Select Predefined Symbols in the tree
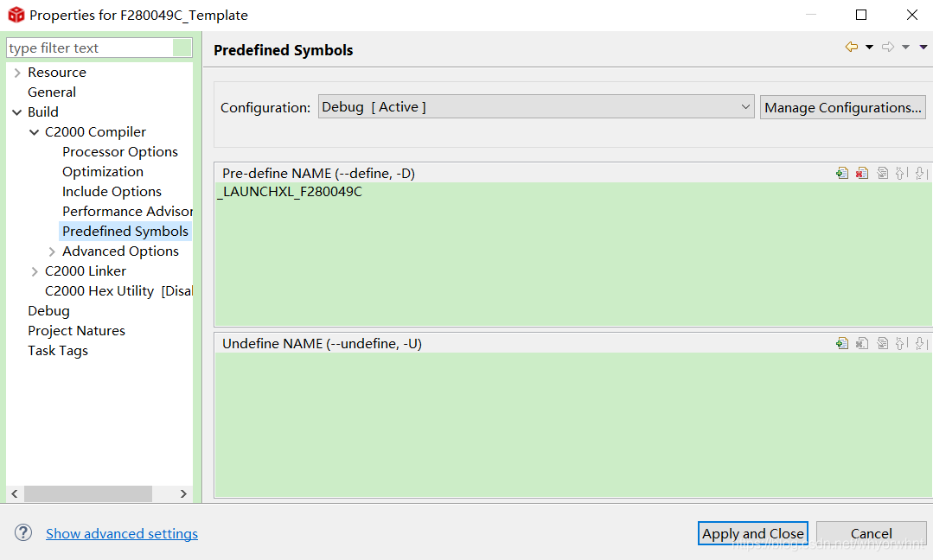 [125, 232]
